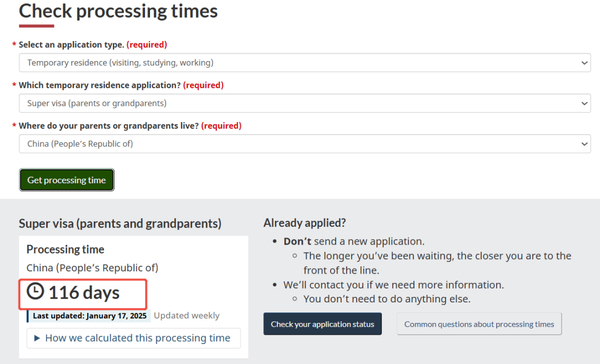Click the 116 days processing time result
This screenshot has height=364, width=600.
coord(84,292)
